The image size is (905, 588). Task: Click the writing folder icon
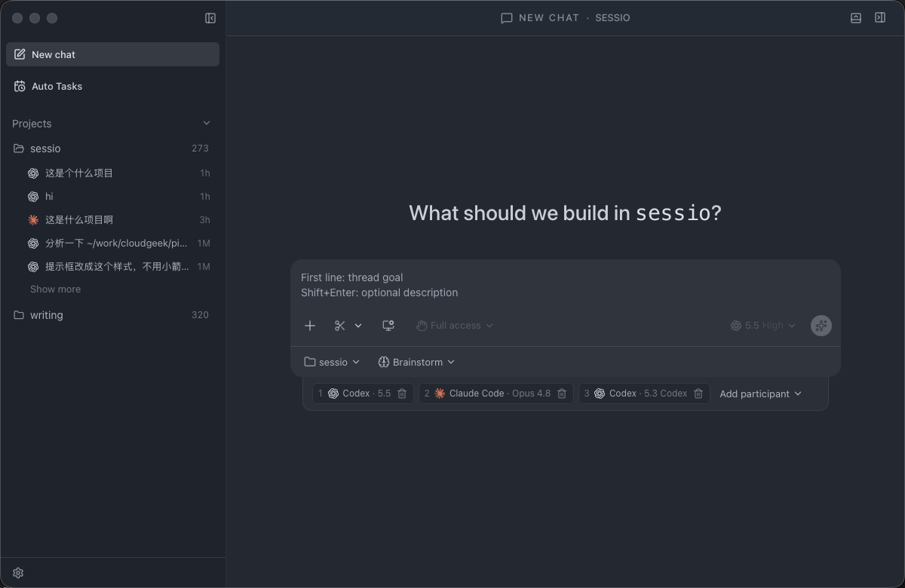(19, 315)
